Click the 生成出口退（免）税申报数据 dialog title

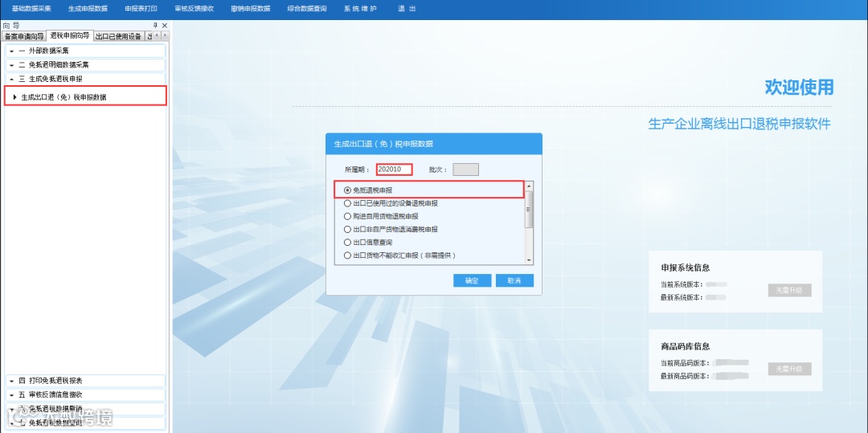(x=383, y=144)
